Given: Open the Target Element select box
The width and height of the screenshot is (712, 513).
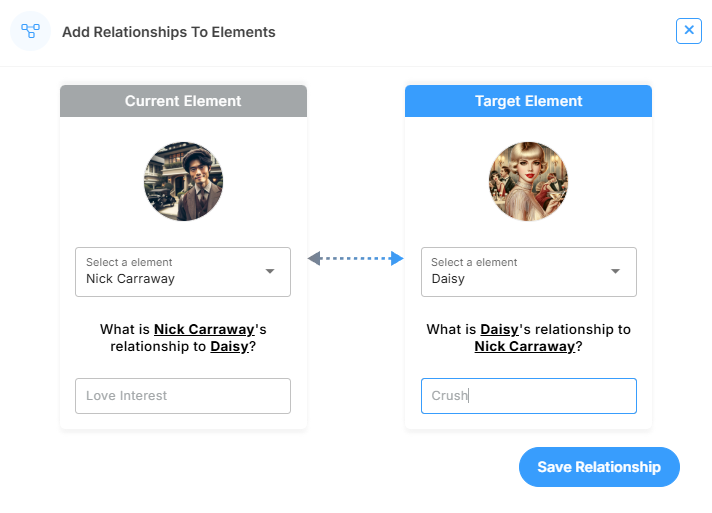Looking at the screenshot, I should 515,272.
